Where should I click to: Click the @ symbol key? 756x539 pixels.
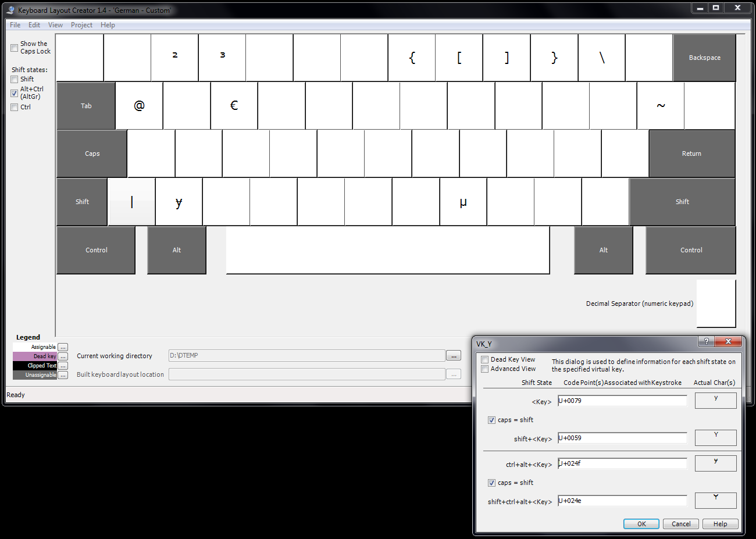(139, 106)
